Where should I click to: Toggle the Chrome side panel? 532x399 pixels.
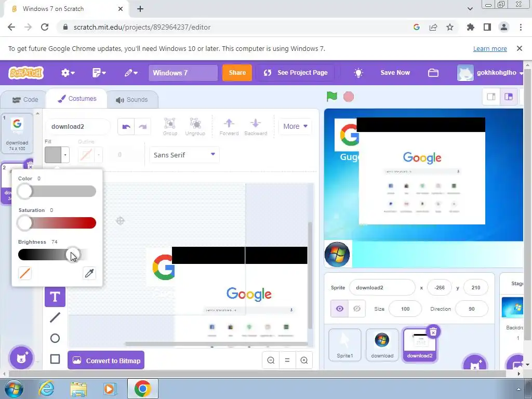487,27
